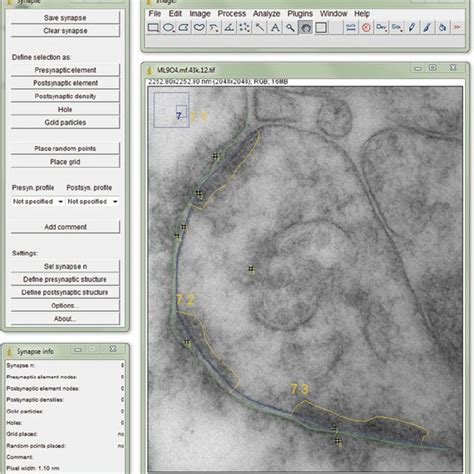474x474 pixels.
Task: Select the Flood fill bucket tool
Action: tap(442, 28)
